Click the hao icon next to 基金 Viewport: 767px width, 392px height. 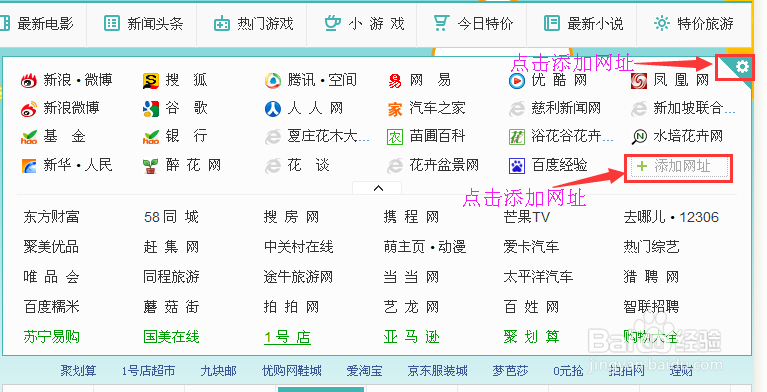(x=29, y=137)
